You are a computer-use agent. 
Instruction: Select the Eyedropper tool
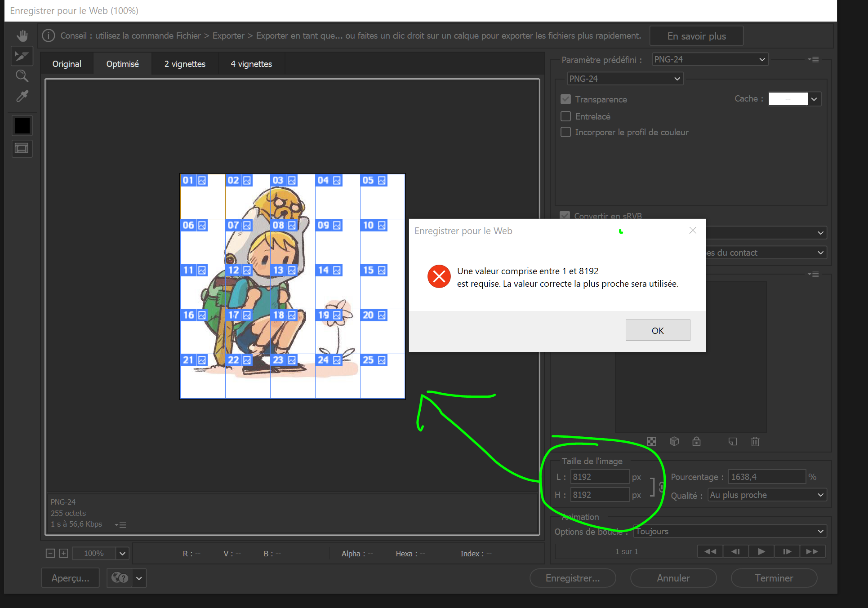click(22, 96)
